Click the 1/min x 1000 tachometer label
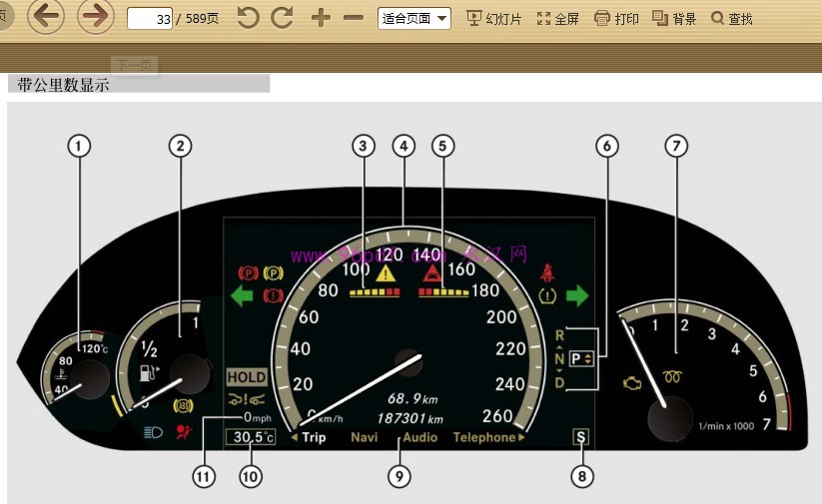The height and width of the screenshot is (504, 822). (x=726, y=426)
